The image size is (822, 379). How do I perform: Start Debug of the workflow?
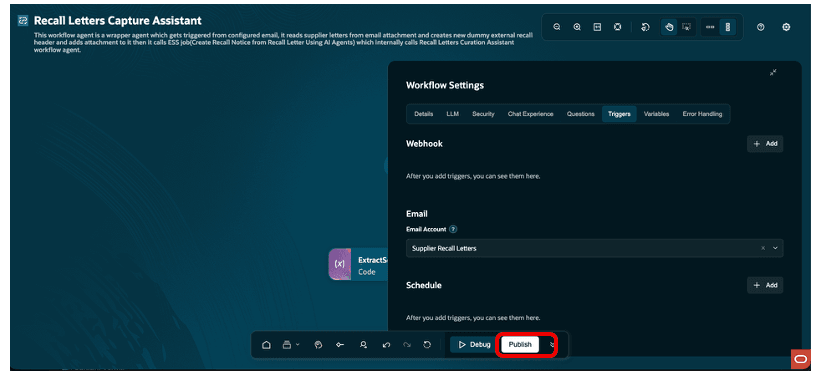coord(474,345)
